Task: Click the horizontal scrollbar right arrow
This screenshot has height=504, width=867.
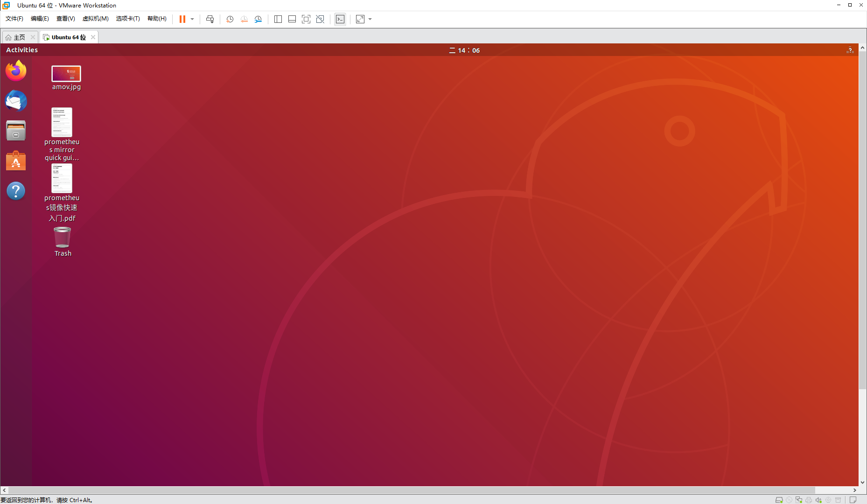Action: [x=855, y=490]
